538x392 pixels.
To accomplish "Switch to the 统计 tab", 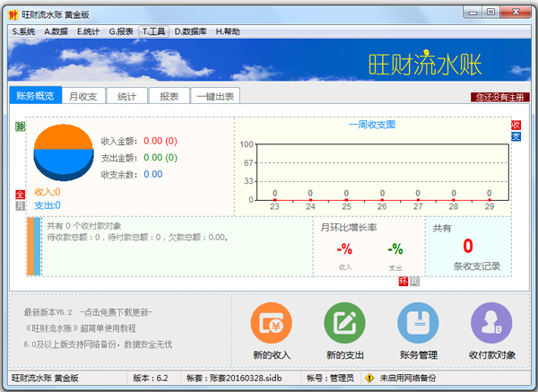I will [127, 96].
